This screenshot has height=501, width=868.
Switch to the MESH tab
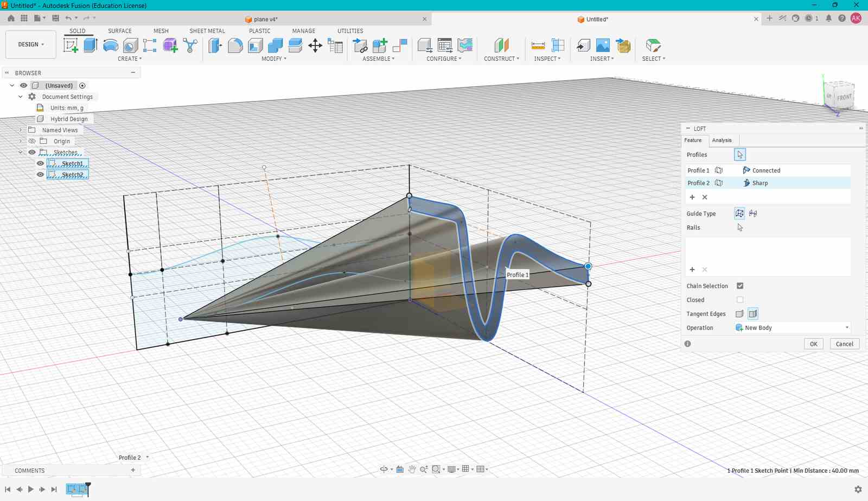tap(161, 31)
